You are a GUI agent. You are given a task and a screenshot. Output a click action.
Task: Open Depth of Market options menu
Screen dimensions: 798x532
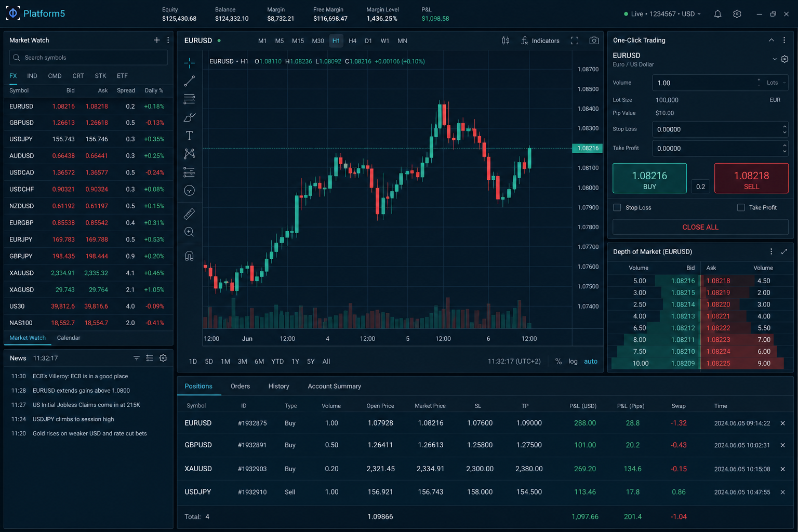[x=771, y=251]
